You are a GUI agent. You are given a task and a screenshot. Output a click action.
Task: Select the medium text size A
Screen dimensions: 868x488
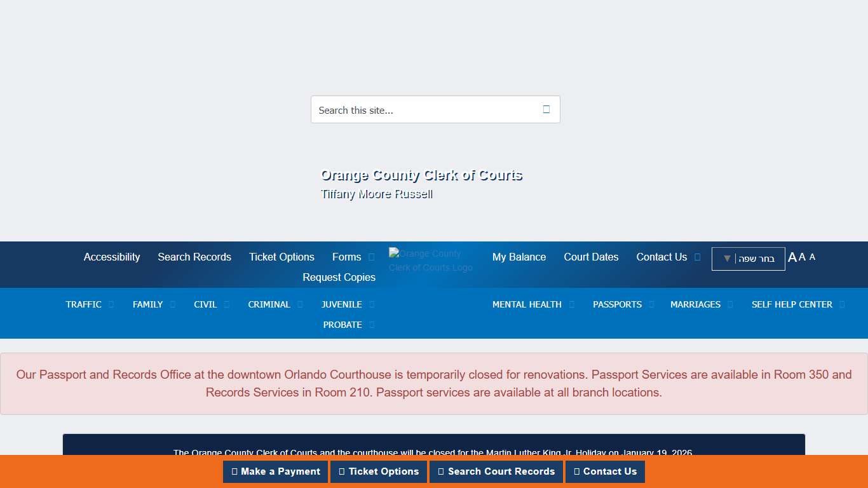(x=802, y=257)
